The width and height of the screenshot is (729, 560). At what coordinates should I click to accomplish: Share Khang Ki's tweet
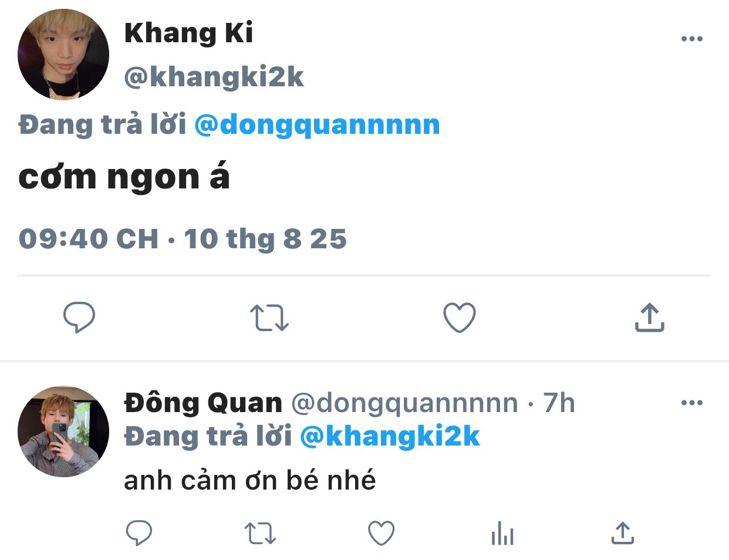pos(649,318)
